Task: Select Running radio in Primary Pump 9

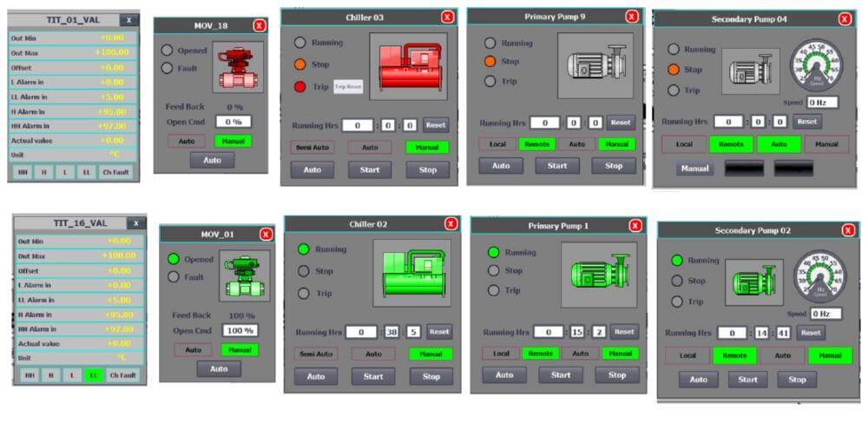Action: pos(490,43)
